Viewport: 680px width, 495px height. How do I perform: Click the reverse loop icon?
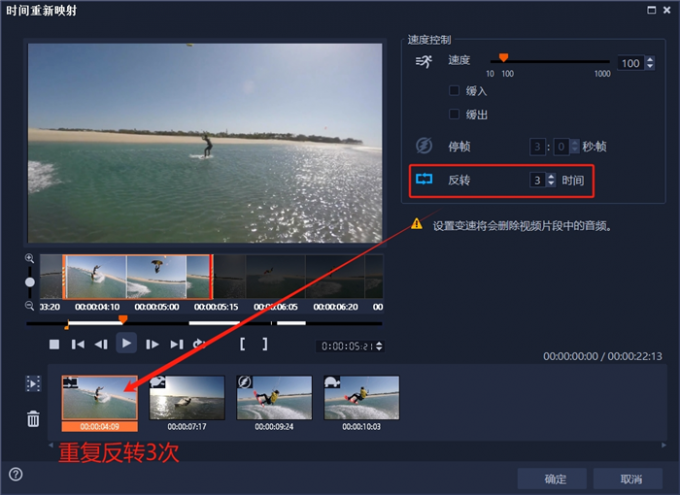(424, 179)
